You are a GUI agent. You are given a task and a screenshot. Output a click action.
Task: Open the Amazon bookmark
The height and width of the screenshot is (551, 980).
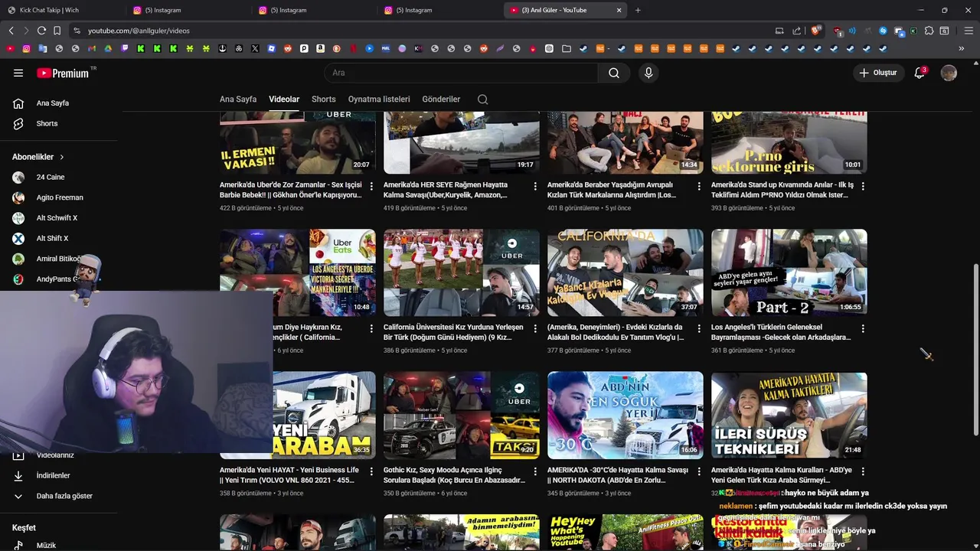[x=320, y=48]
